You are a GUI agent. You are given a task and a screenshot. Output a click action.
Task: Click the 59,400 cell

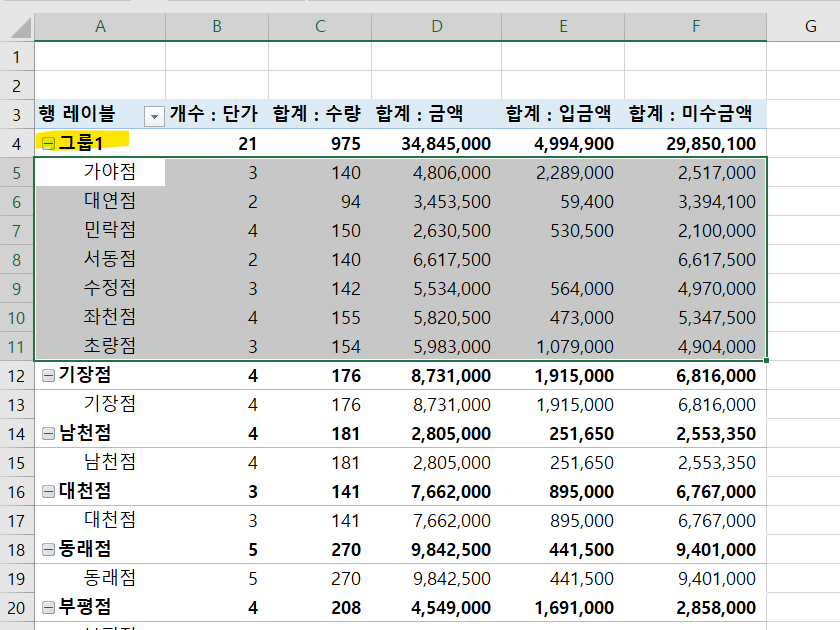click(x=563, y=201)
